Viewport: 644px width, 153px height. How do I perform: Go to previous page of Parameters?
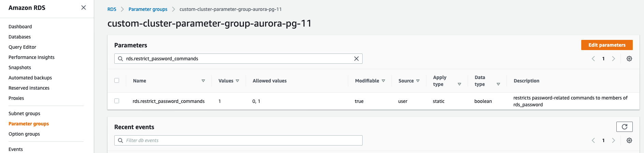tap(594, 59)
